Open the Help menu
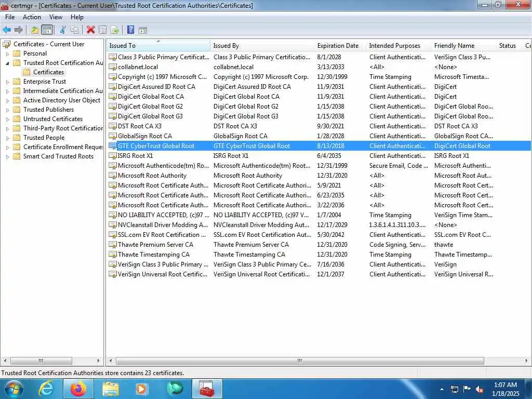Screen dimensions: 532x399 pos(77,17)
